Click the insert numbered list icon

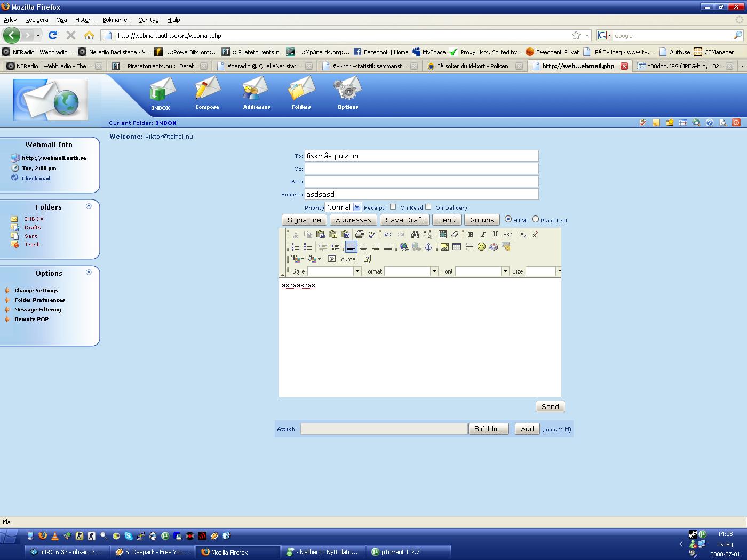[296, 247]
